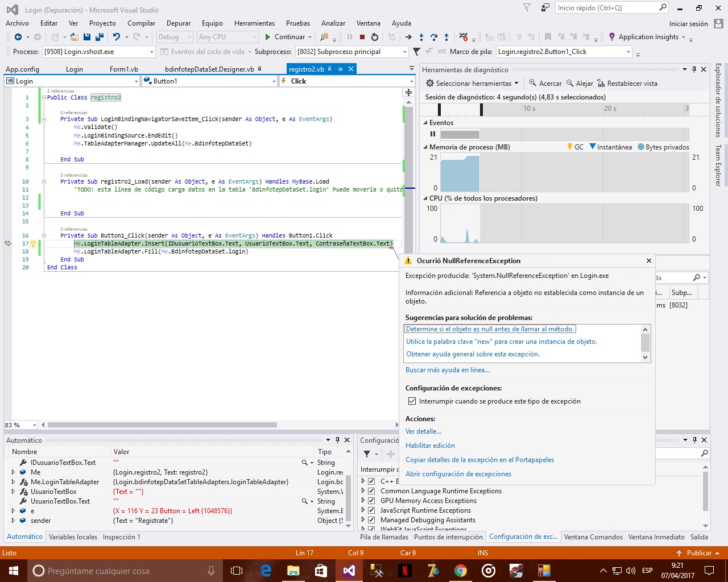This screenshot has width=728, height=582.
Task: Click the Save All icon
Action: coord(100,37)
